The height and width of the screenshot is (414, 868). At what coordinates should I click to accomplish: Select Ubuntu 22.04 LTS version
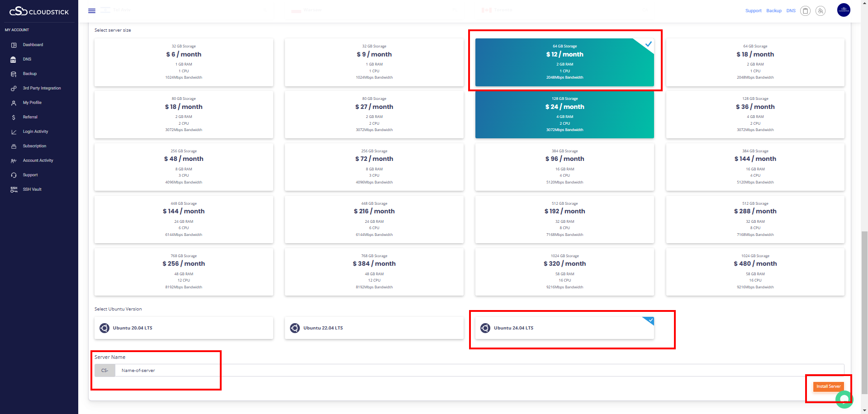[x=374, y=328]
